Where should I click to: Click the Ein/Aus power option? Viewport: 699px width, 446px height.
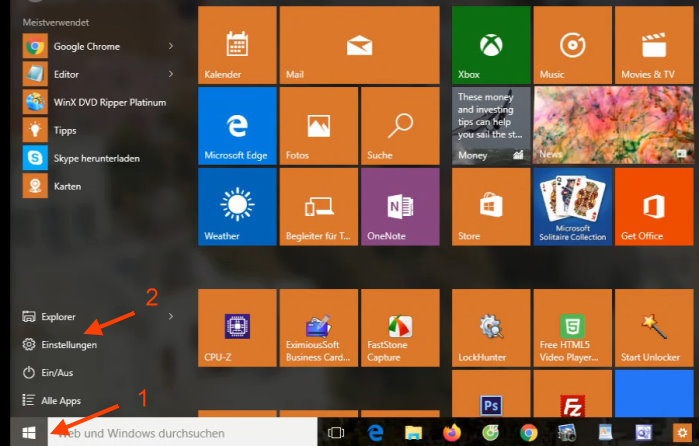coord(56,372)
